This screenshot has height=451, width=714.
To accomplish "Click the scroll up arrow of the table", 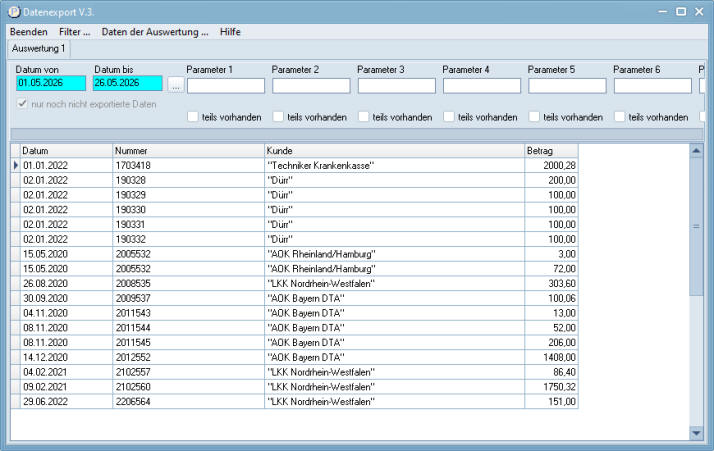I will click(696, 151).
